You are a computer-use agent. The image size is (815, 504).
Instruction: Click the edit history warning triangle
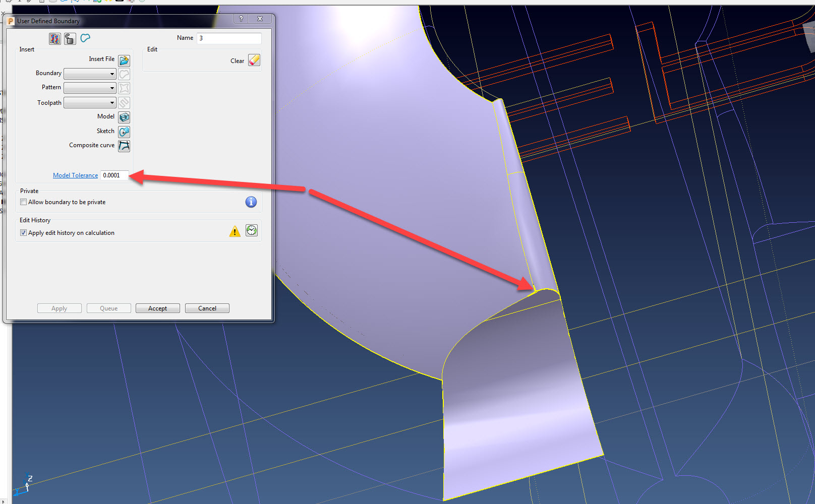pos(234,231)
